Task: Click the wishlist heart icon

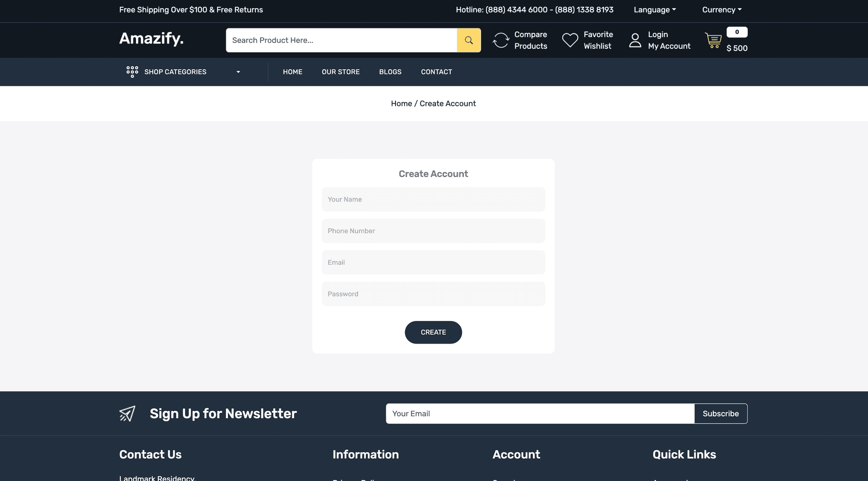Action: (x=570, y=40)
